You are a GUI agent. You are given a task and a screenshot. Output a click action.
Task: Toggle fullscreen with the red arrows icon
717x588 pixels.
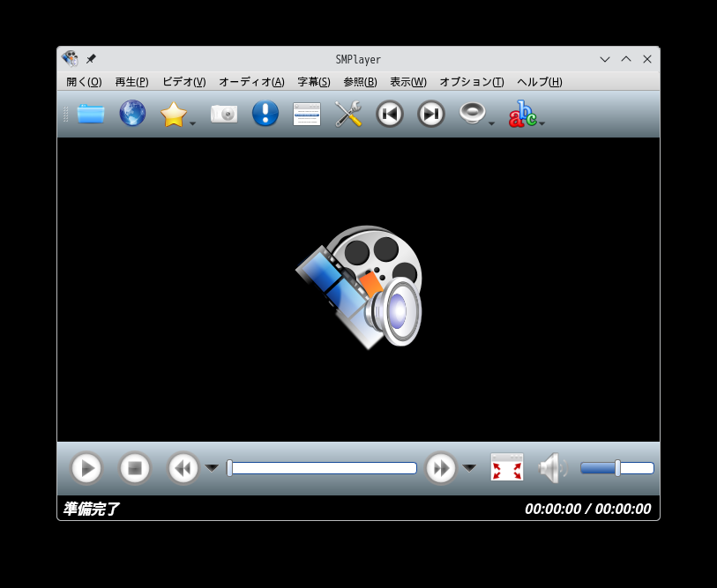[x=506, y=468]
